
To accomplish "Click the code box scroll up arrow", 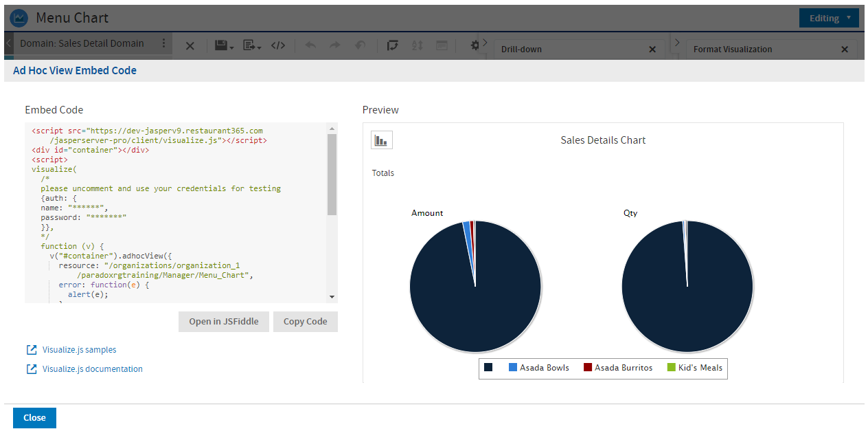I will 332,129.
